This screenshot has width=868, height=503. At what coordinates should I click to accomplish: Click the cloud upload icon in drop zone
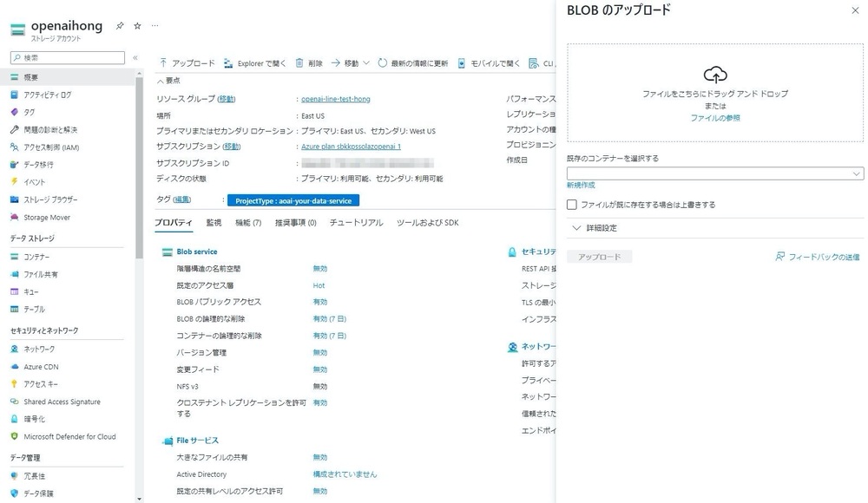715,75
